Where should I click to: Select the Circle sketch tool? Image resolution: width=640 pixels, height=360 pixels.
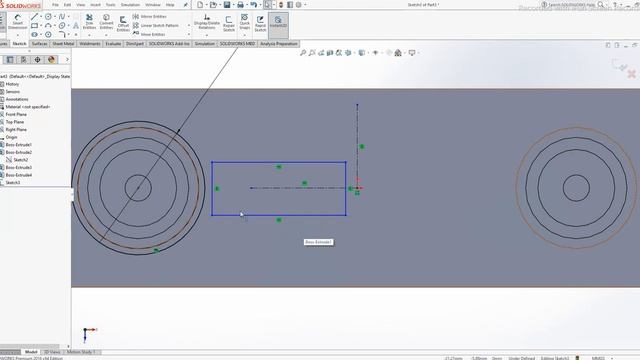[x=48, y=16]
